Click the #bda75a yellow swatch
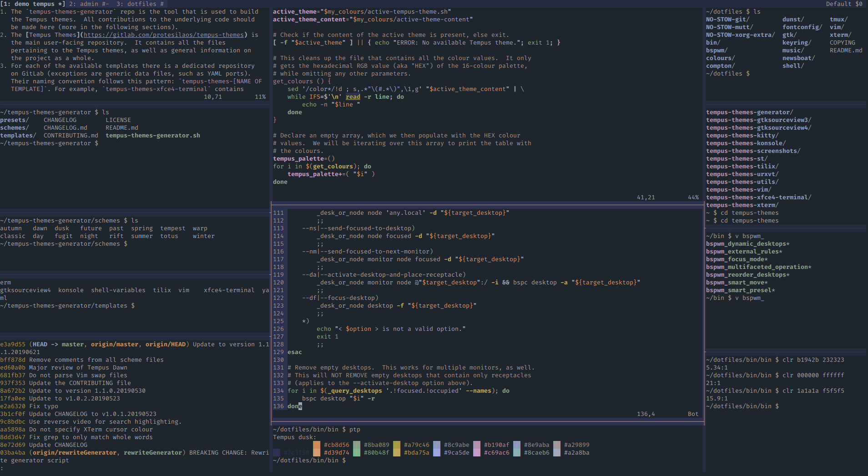 pyautogui.click(x=397, y=452)
